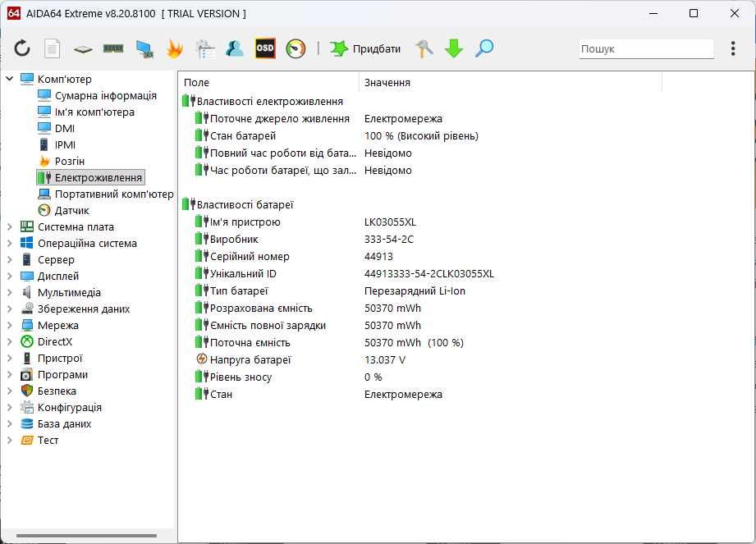Click the 13.037 V voltage value

pyautogui.click(x=385, y=360)
